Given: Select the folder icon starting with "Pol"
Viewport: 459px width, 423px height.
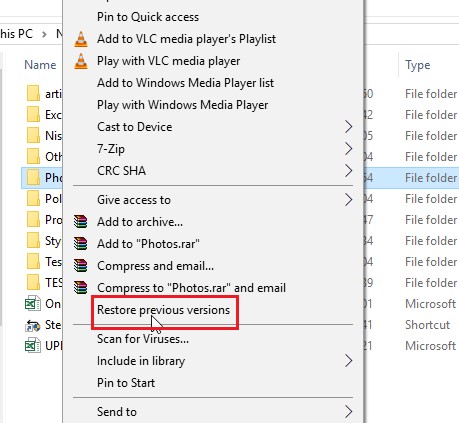Looking at the screenshot, I should pyautogui.click(x=33, y=199).
